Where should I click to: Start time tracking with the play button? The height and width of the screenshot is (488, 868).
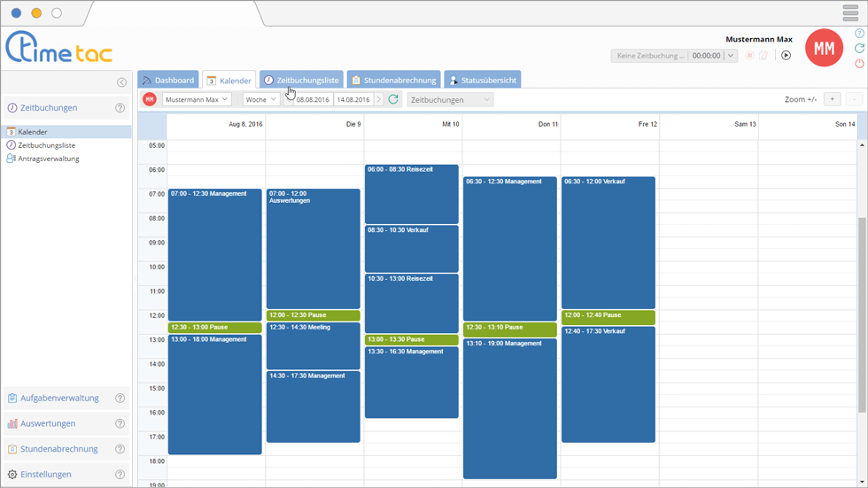pyautogui.click(x=786, y=56)
